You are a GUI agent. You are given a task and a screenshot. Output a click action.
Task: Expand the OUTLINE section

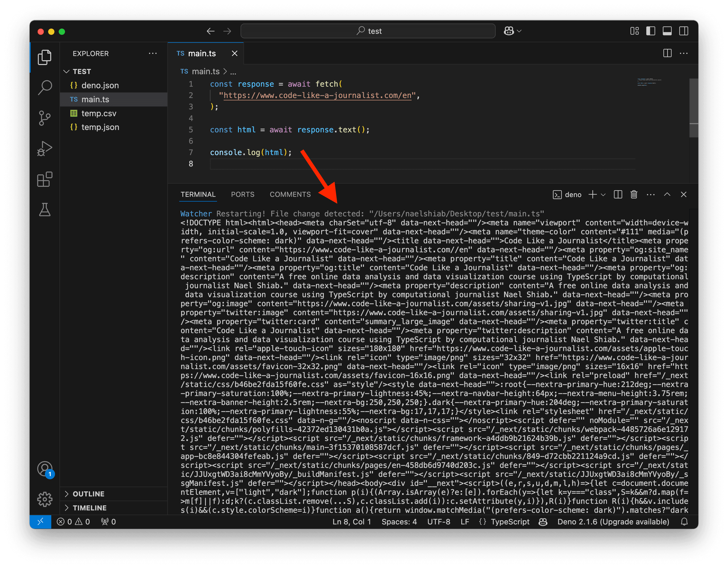tap(114, 494)
